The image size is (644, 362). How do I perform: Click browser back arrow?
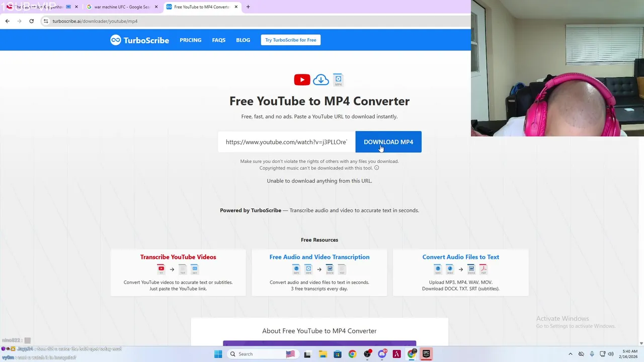(x=7, y=21)
